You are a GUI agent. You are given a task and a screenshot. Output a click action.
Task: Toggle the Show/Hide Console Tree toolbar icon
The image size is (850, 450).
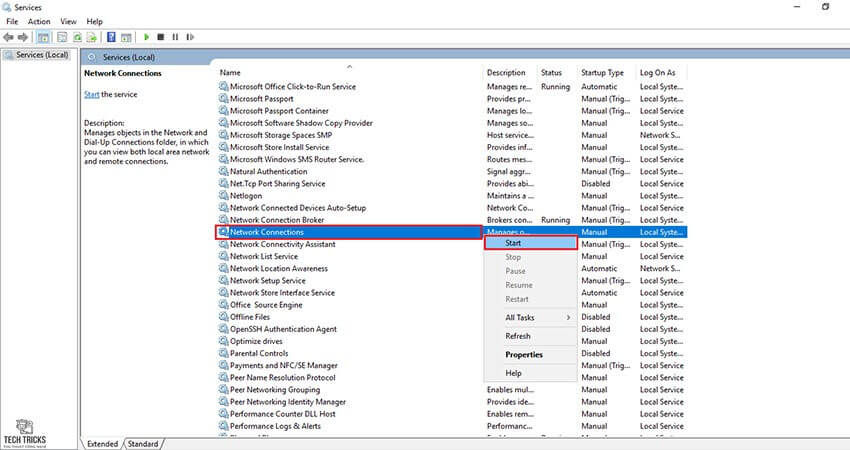(x=43, y=37)
